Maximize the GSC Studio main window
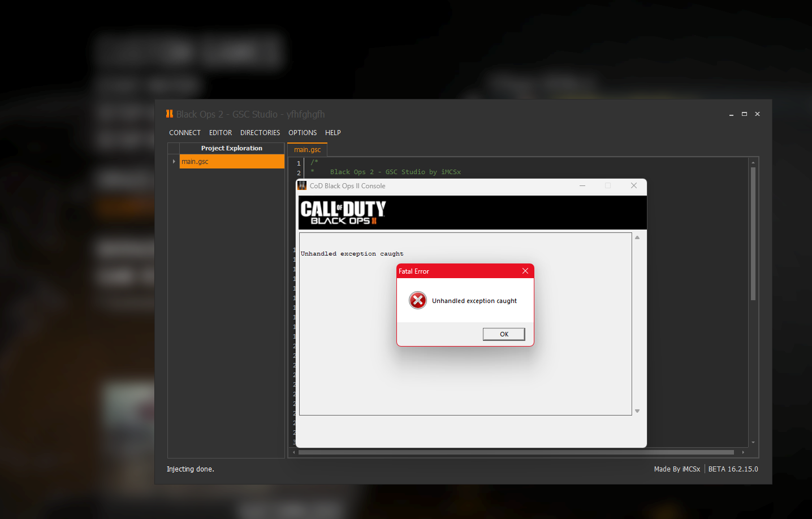 point(744,114)
